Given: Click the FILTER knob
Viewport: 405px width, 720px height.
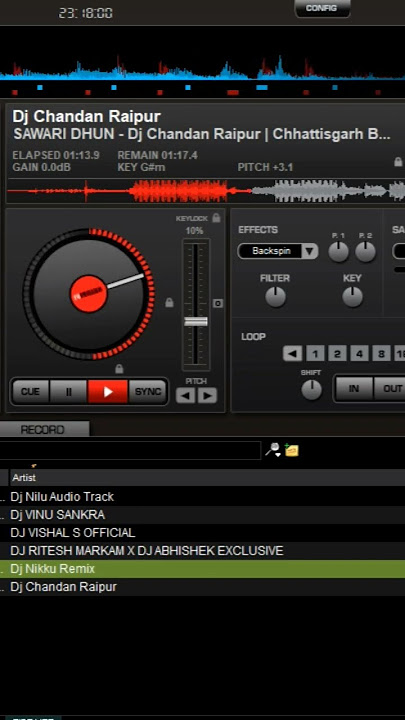Looking at the screenshot, I should pos(276,297).
